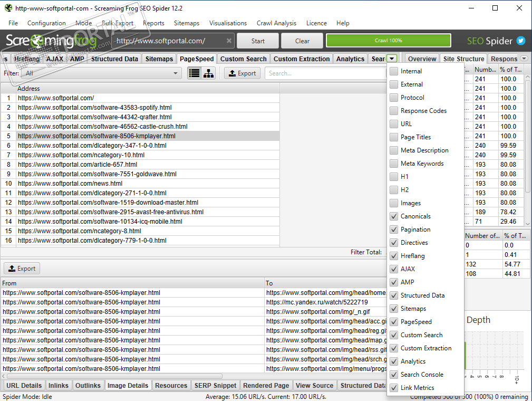
Task: Open the Site Structure tab
Action: click(x=463, y=59)
